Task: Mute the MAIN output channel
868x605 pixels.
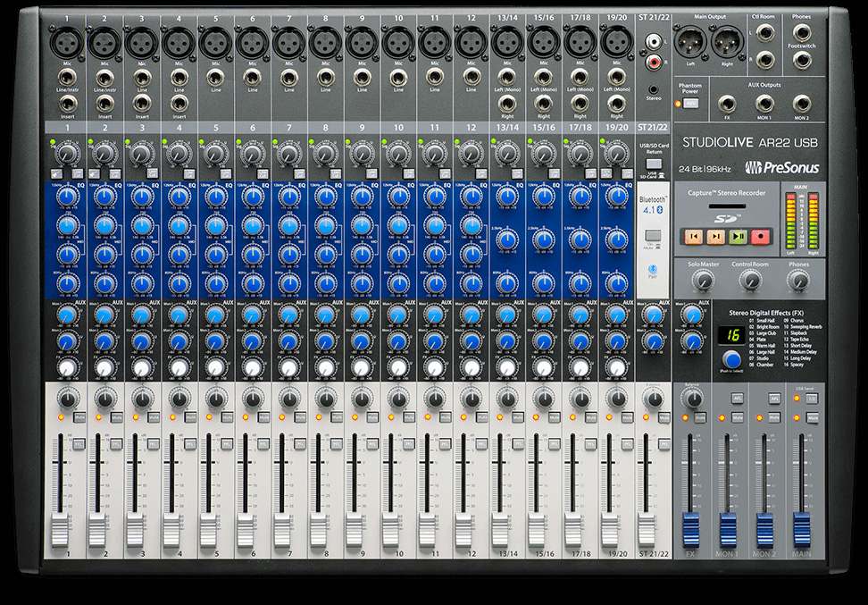Action: point(812,417)
